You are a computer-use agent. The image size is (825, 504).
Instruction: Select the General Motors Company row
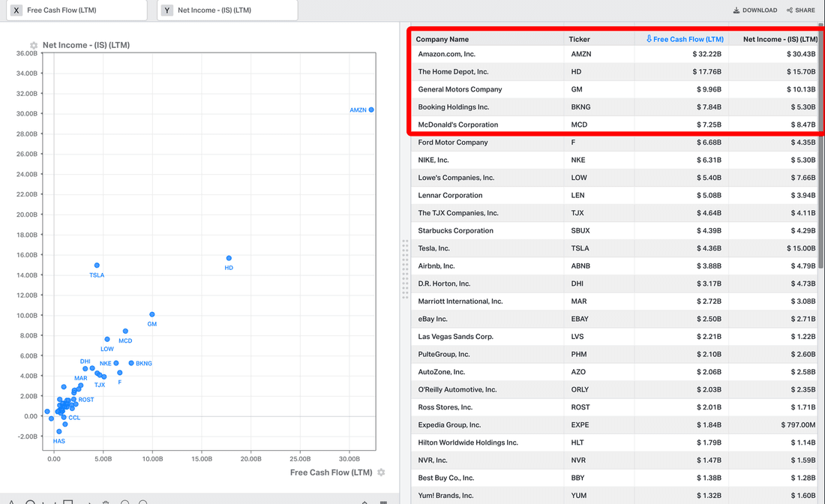pyautogui.click(x=614, y=89)
